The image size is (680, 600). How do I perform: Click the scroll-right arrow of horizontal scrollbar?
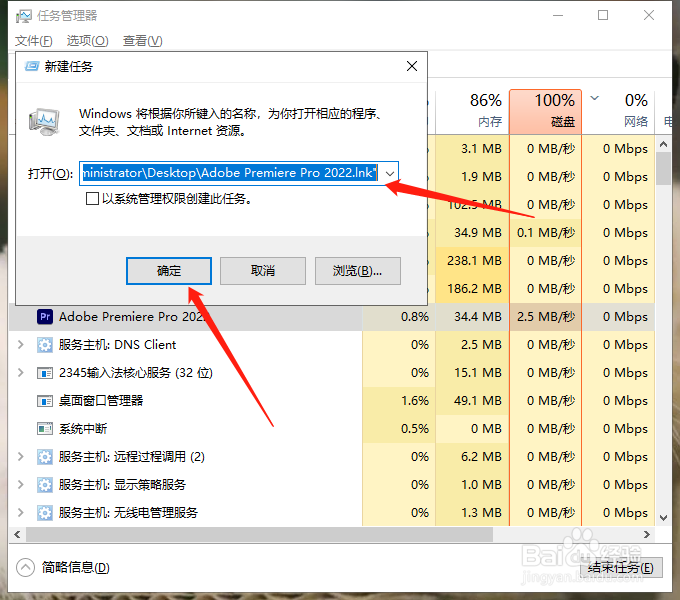pos(647,535)
